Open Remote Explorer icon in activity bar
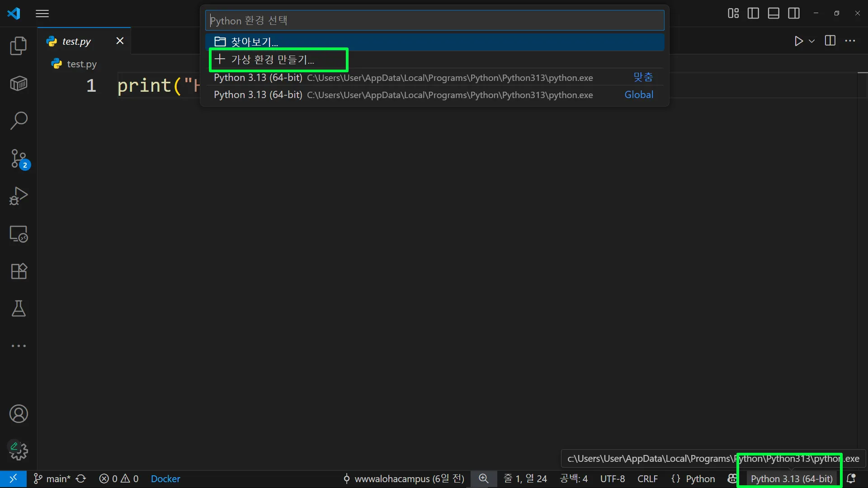This screenshot has height=488, width=868. click(x=19, y=234)
